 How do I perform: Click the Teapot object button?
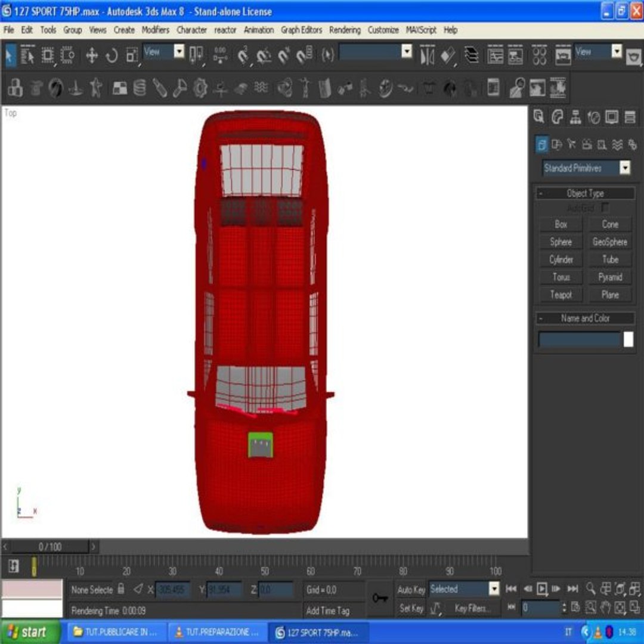click(561, 295)
